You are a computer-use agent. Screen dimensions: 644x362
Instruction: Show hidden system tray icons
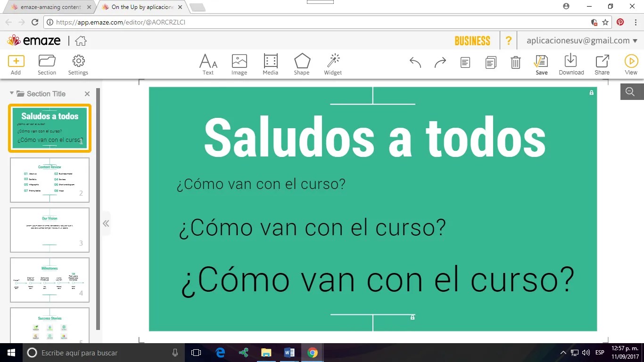[x=563, y=353]
